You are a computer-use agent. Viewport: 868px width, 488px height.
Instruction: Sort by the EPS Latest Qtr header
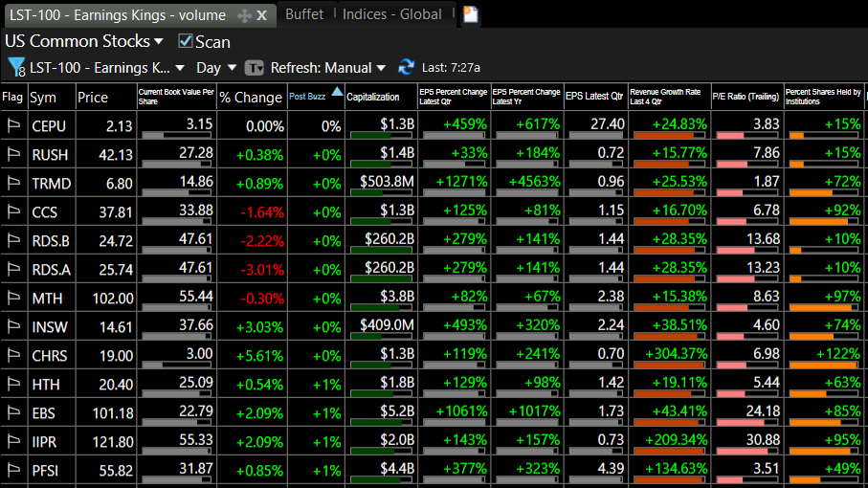[x=595, y=97]
